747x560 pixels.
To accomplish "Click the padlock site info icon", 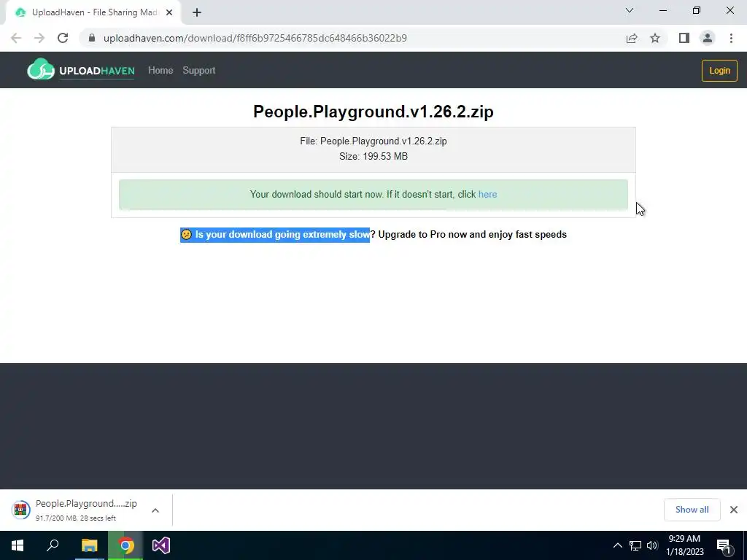I will (92, 38).
